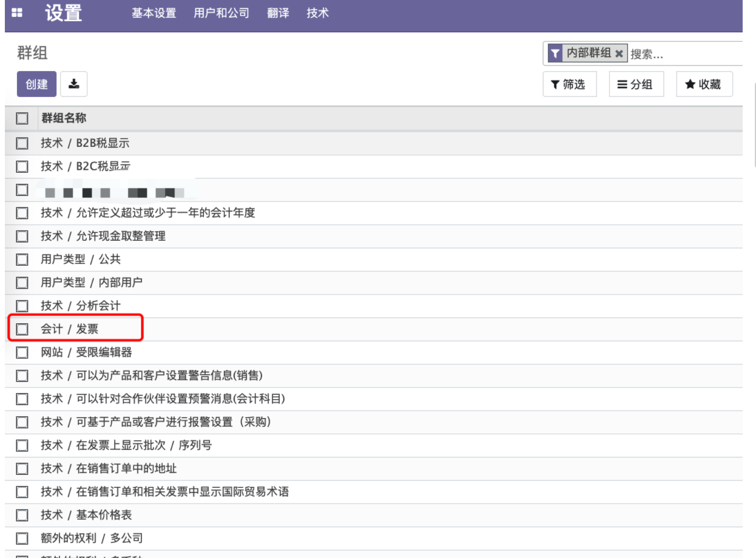The height and width of the screenshot is (558, 756).
Task: Open the 额外的权利 / 多公司 group
Action: 92,539
